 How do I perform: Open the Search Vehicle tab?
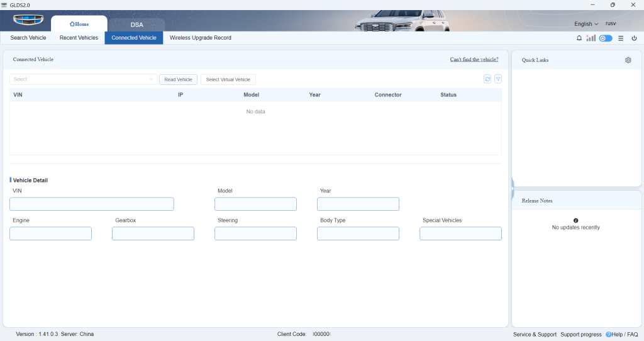(28, 38)
